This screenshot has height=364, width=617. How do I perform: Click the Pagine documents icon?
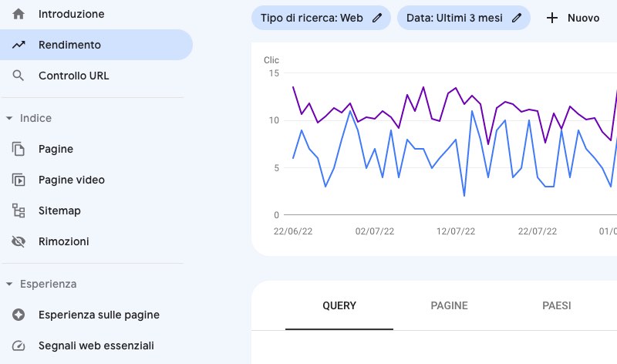(19, 149)
